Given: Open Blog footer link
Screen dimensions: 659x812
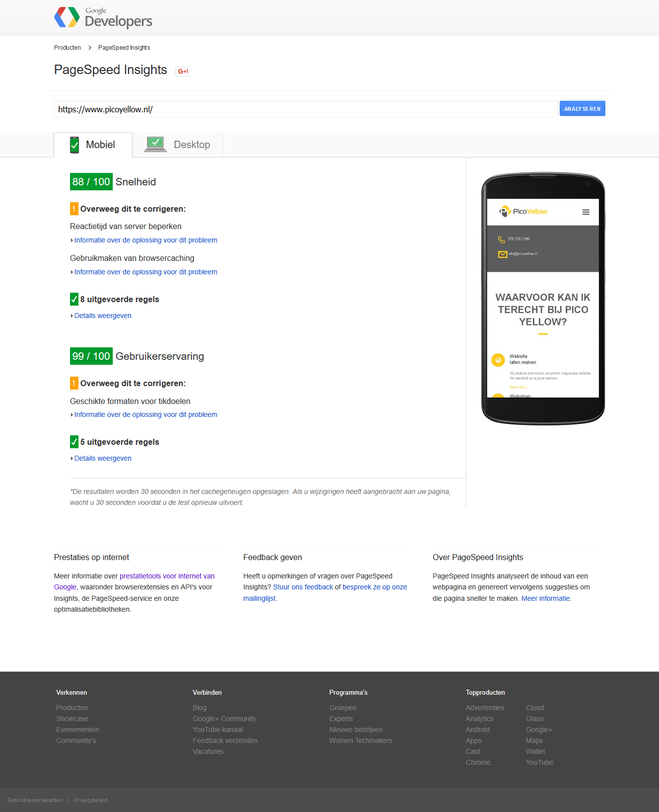Looking at the screenshot, I should [200, 708].
